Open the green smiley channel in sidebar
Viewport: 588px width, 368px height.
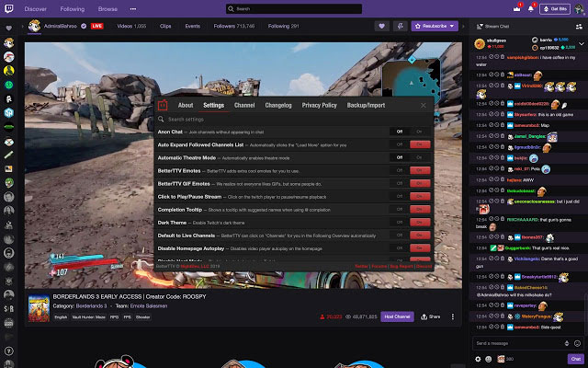(x=9, y=85)
